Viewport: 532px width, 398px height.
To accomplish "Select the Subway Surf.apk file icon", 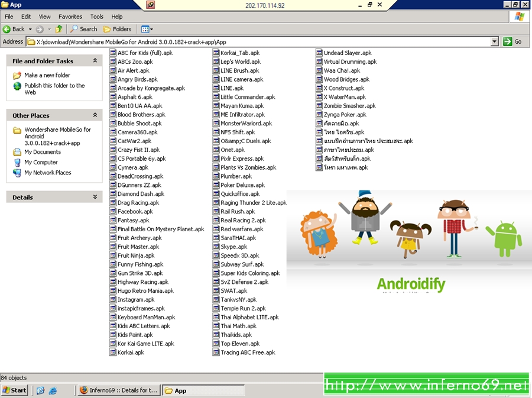I will [216, 264].
